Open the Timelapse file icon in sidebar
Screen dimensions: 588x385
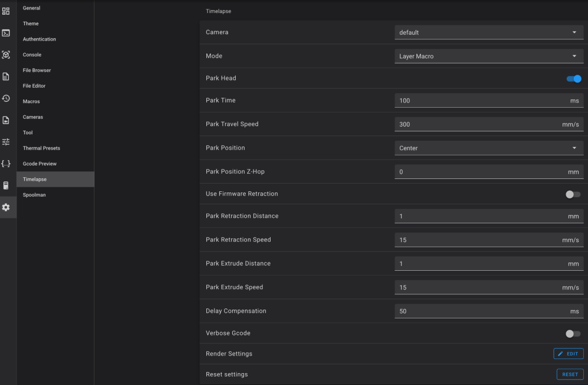click(6, 120)
